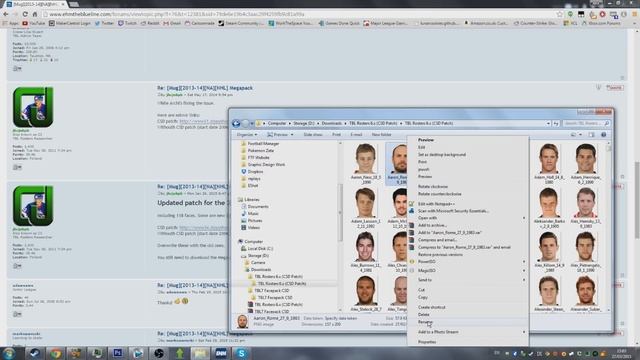Select Local Disk (C:) in navigation pane
The width and height of the screenshot is (640, 360).
pos(257,249)
